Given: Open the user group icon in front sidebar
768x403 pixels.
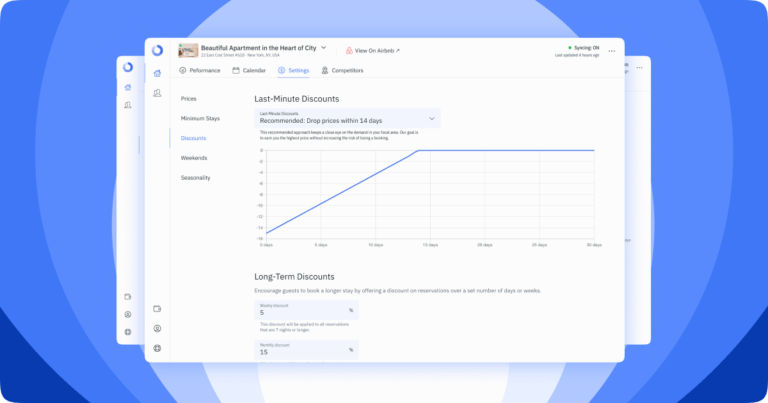Looking at the screenshot, I should 157,93.
